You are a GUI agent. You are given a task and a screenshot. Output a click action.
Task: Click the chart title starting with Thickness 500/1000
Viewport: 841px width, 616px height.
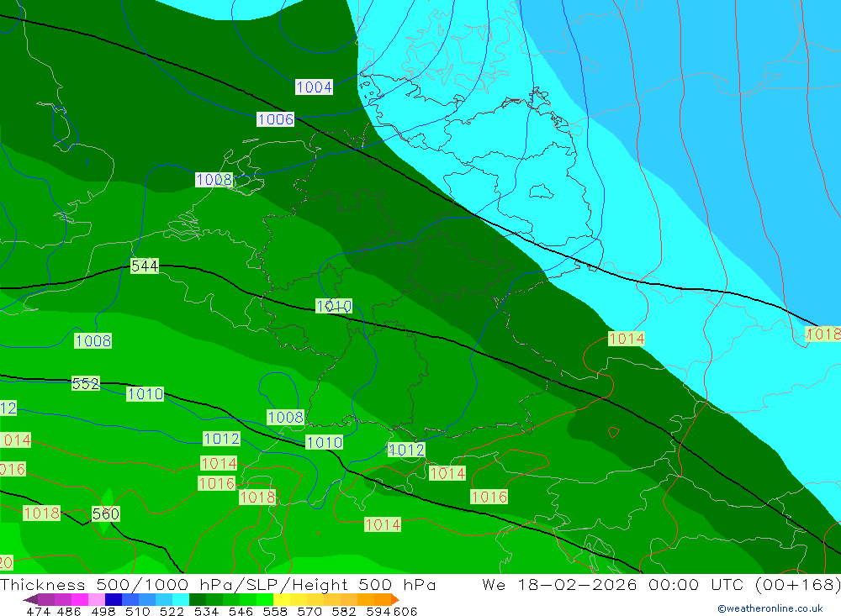coord(218,584)
